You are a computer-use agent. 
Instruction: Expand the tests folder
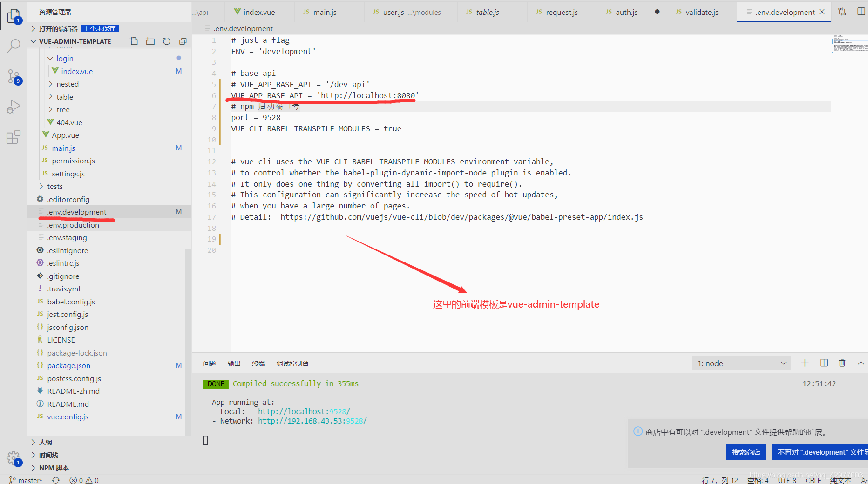tap(55, 186)
